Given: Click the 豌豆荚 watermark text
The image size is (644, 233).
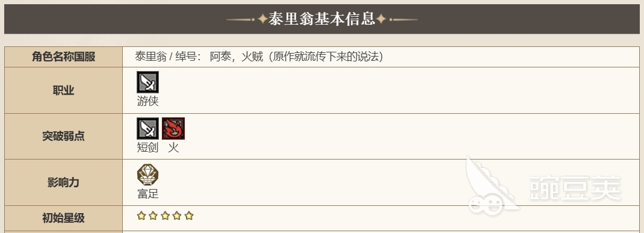Looking at the screenshot, I should 575,188.
